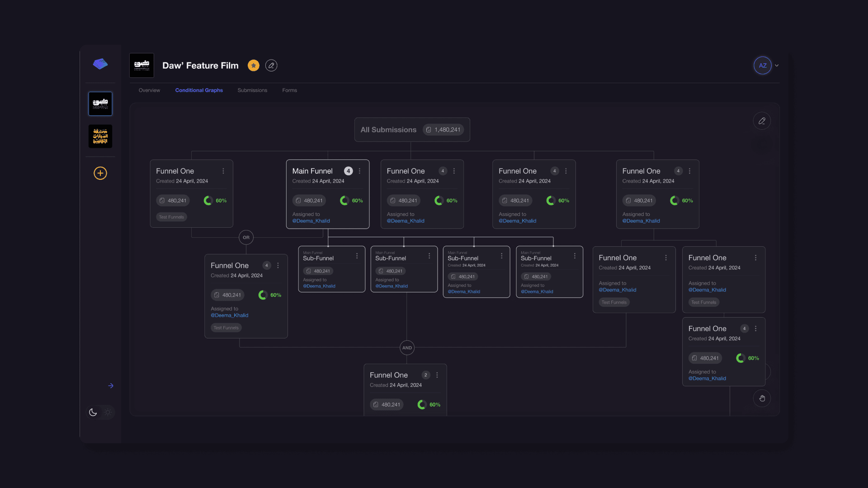This screenshot has width=868, height=488.
Task: Click the edit pencil next to Daw' Feature Film
Action: tap(271, 66)
